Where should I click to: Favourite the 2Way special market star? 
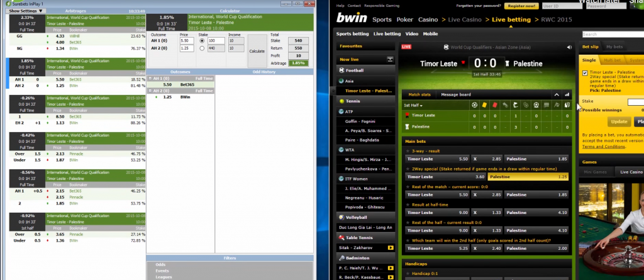point(408,169)
